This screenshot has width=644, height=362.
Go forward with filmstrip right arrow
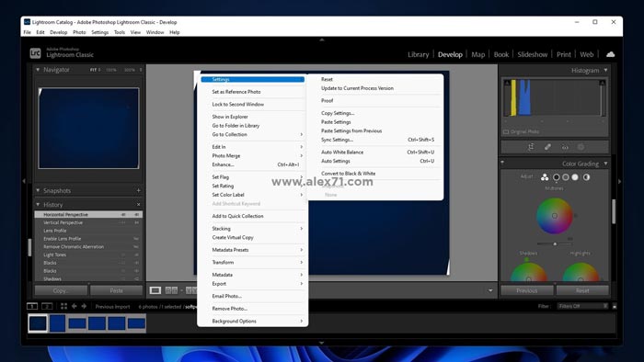pyautogui.click(x=84, y=306)
